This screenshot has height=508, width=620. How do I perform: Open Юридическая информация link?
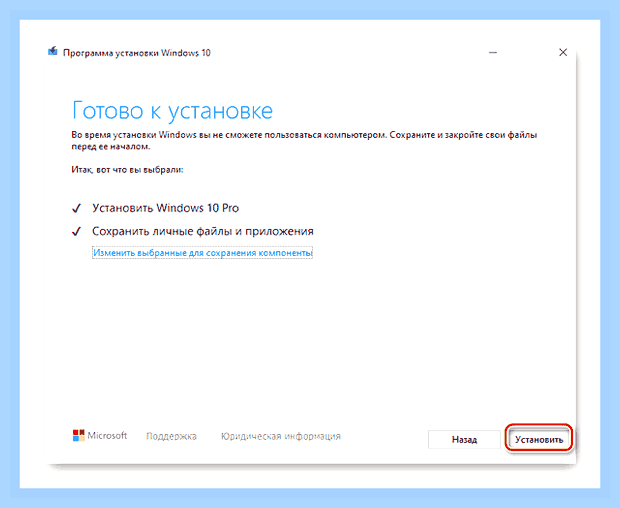click(281, 436)
